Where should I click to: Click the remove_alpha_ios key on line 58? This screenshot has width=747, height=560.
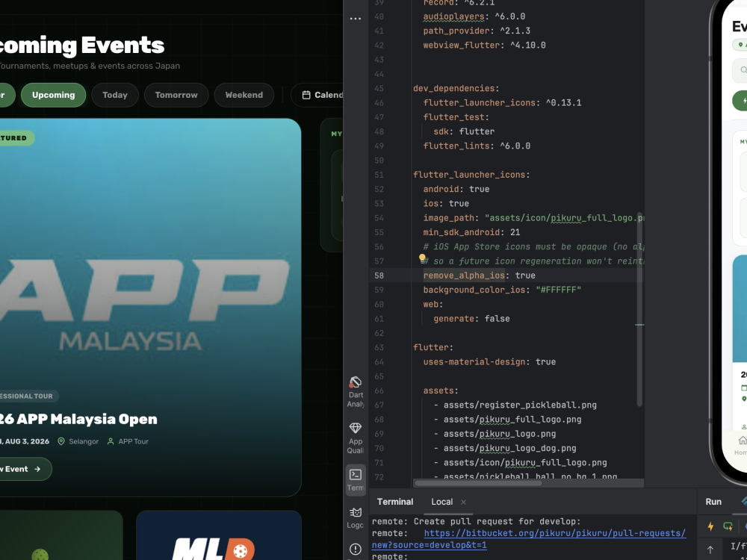point(464,276)
